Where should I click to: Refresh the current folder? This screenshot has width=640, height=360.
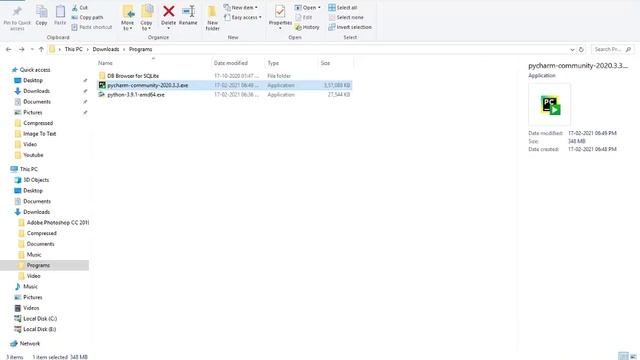tap(581, 49)
